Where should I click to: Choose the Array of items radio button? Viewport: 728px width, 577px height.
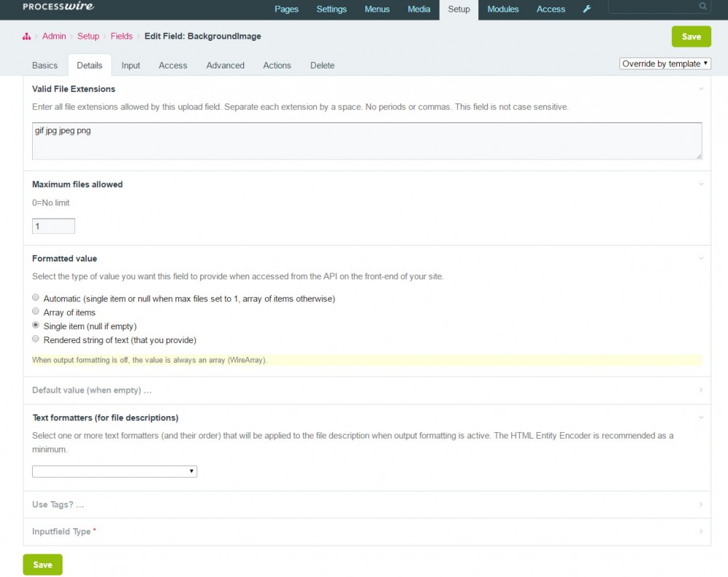[36, 312]
